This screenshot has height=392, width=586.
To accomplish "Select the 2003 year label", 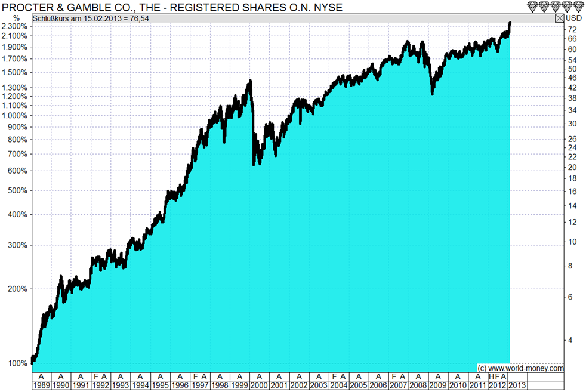I will (319, 385).
